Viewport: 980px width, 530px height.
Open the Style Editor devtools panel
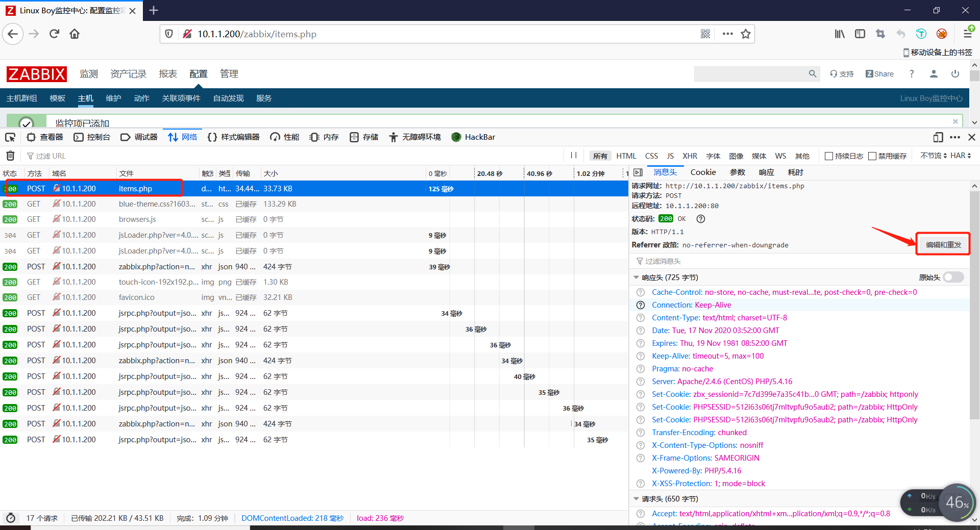point(234,137)
